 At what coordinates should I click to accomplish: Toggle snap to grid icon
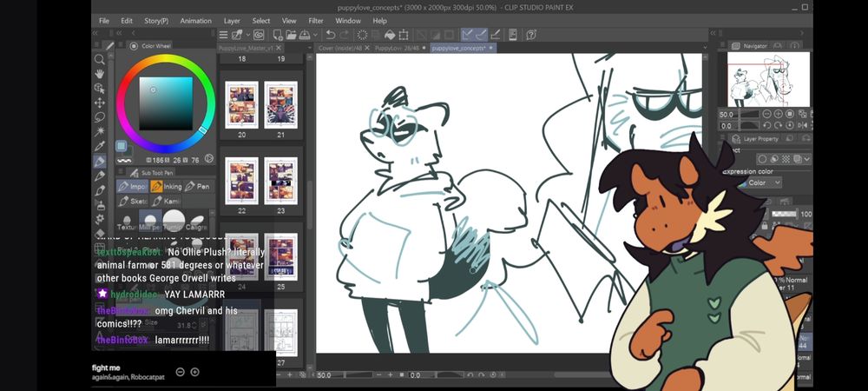click(496, 35)
